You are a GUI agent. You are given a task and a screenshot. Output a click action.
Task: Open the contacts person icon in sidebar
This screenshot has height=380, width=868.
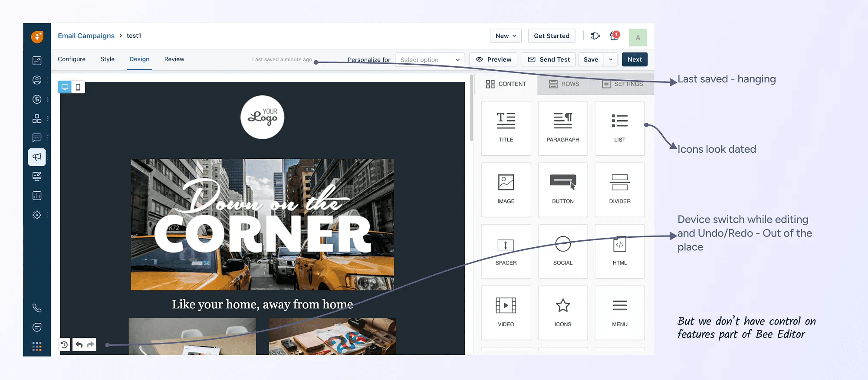(x=37, y=80)
